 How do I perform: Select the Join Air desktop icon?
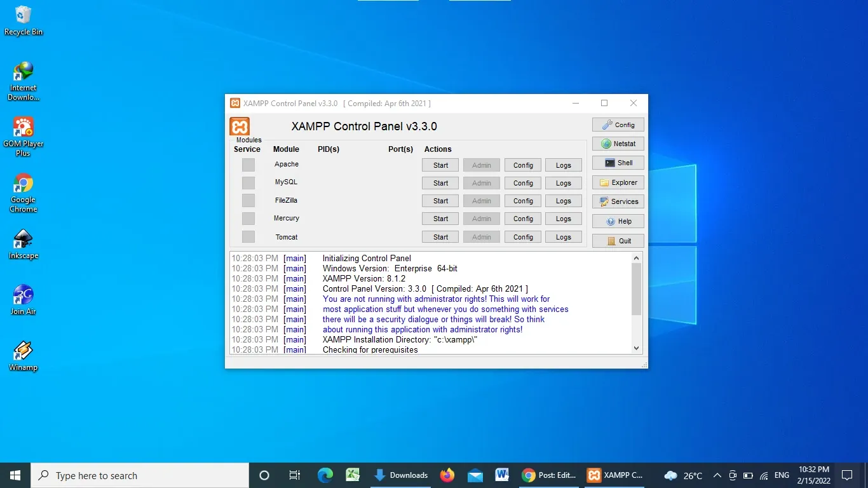[24, 300]
